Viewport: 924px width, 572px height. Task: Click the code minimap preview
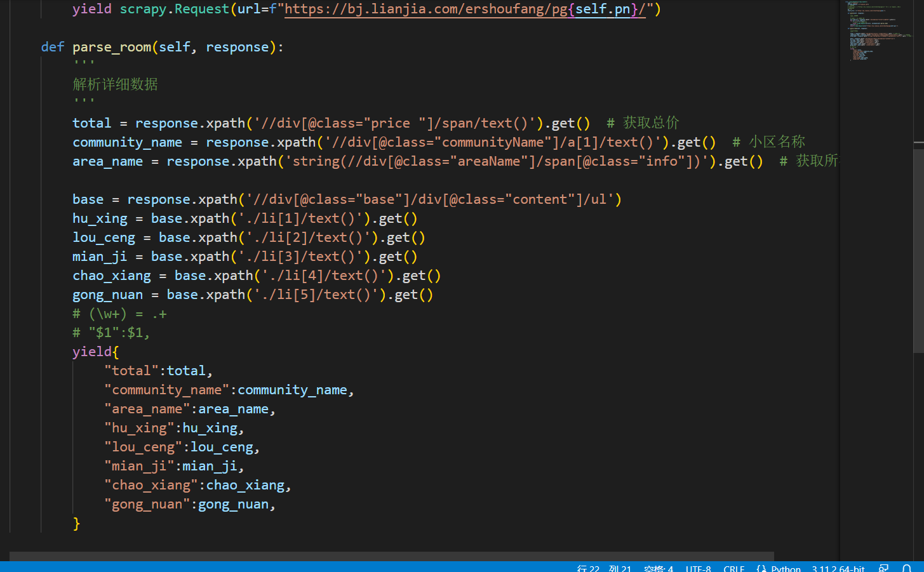[880, 32]
